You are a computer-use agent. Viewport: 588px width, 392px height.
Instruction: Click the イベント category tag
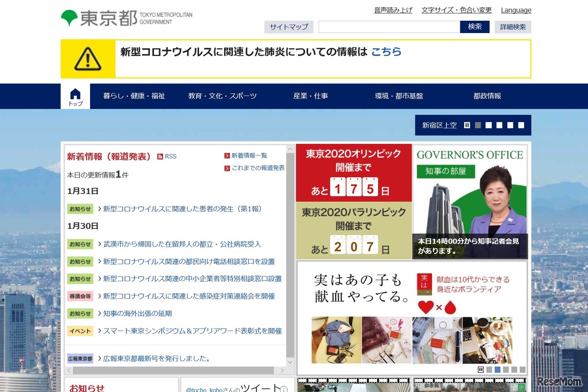coord(80,331)
